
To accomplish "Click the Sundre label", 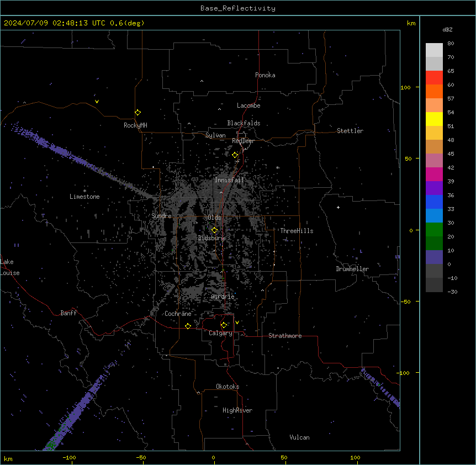I will (x=161, y=216).
